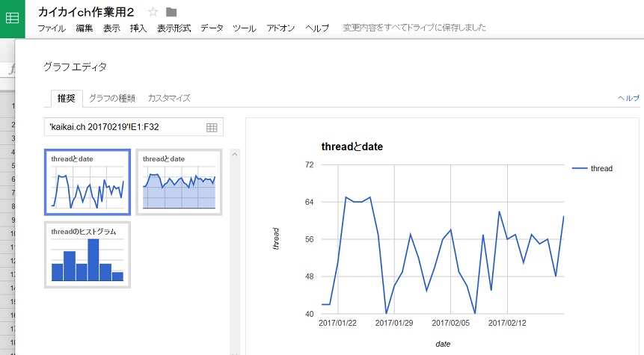Open the 表示形式 menu

click(174, 28)
